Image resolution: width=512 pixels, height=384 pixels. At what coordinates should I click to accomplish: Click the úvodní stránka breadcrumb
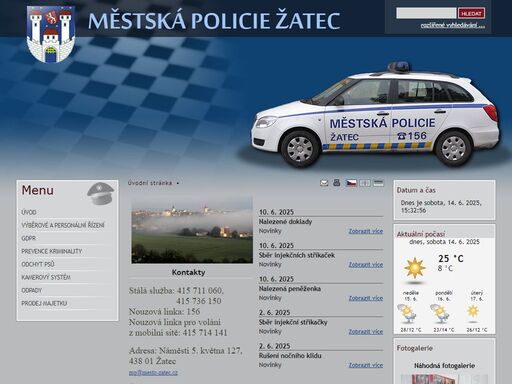click(150, 183)
